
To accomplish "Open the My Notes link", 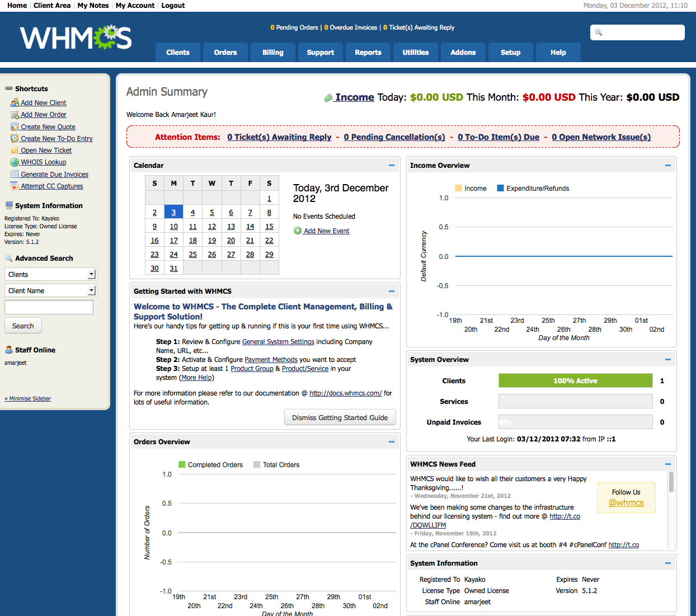I will pyautogui.click(x=93, y=6).
